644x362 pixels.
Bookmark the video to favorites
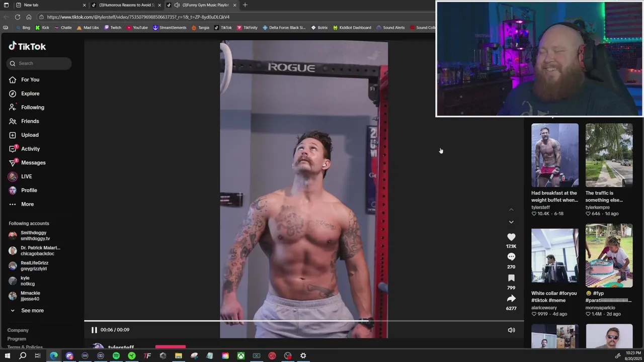[x=511, y=278]
